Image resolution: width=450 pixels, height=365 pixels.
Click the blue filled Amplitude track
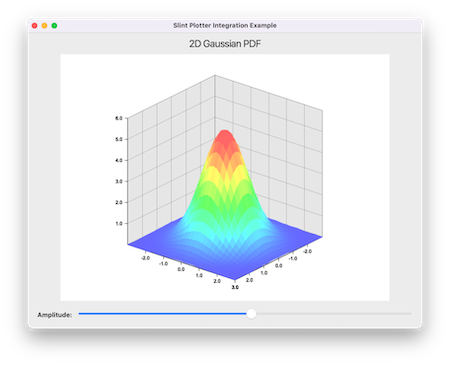click(162, 314)
